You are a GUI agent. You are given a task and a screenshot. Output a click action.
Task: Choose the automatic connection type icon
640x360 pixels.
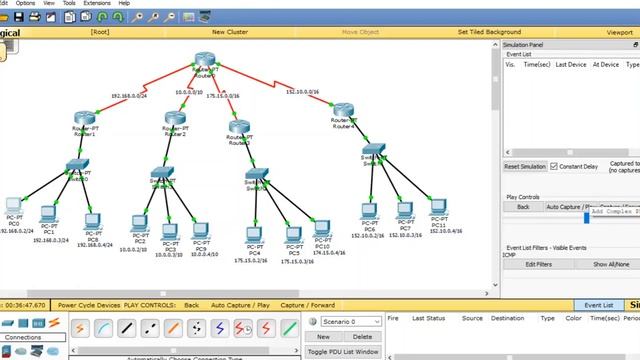(80, 328)
